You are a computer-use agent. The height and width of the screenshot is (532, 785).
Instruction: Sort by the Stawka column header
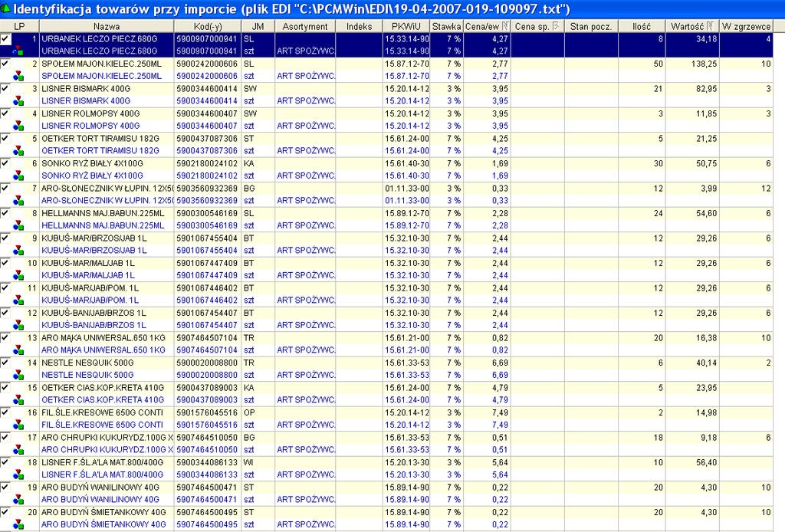[x=447, y=27]
